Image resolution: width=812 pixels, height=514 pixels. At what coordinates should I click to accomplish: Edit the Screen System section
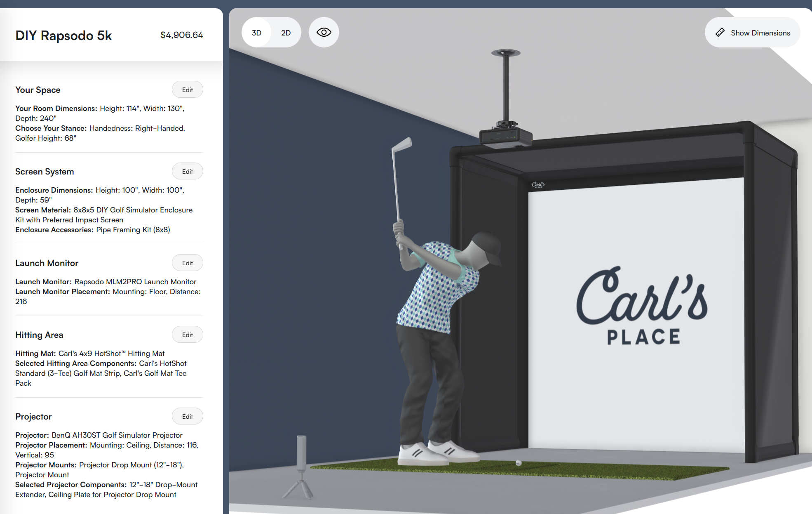point(187,171)
